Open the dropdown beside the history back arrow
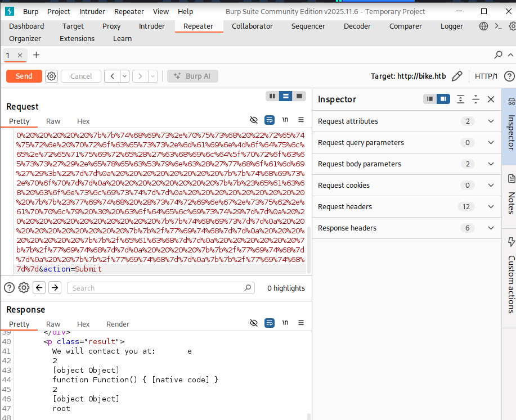This screenshot has height=420, width=516. coord(125,76)
